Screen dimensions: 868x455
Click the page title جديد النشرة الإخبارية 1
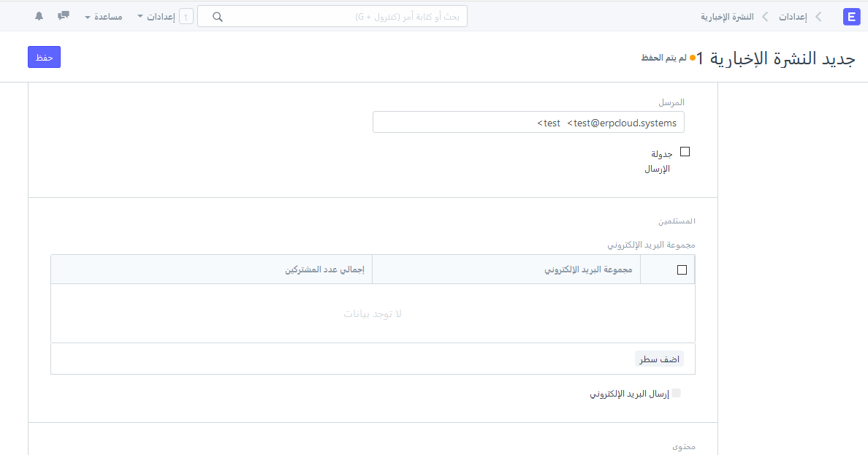(775, 58)
